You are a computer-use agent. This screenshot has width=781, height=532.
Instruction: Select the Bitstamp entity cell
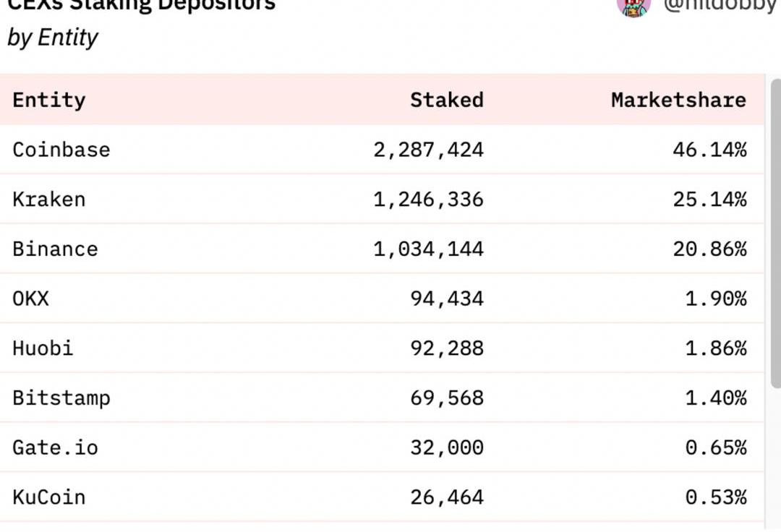(61, 398)
